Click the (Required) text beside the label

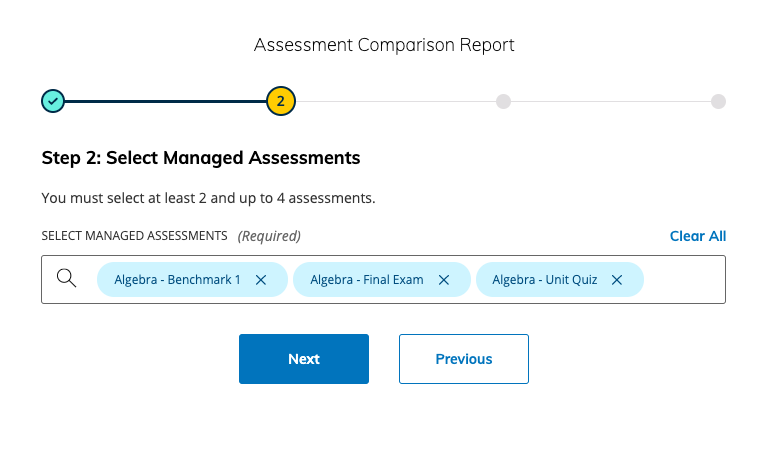click(269, 236)
